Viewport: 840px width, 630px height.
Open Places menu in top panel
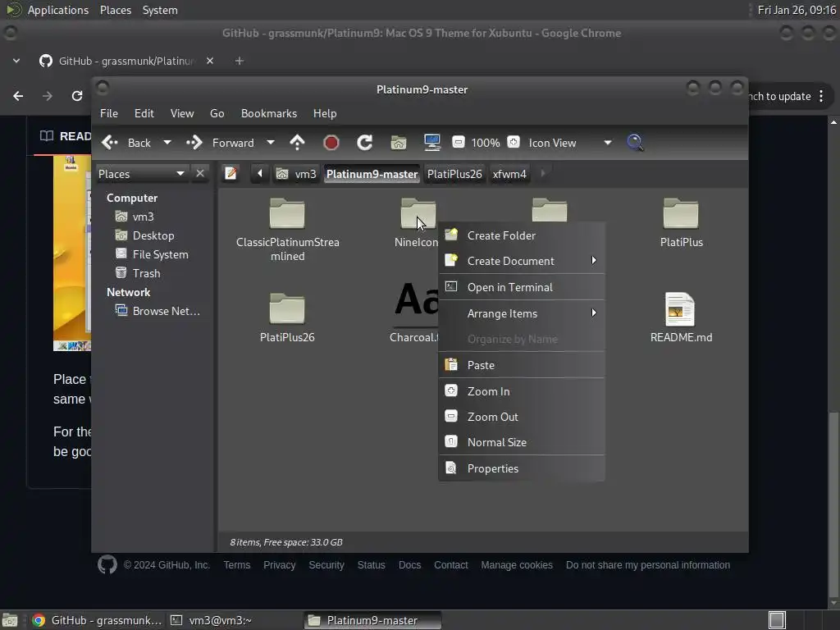(x=116, y=10)
